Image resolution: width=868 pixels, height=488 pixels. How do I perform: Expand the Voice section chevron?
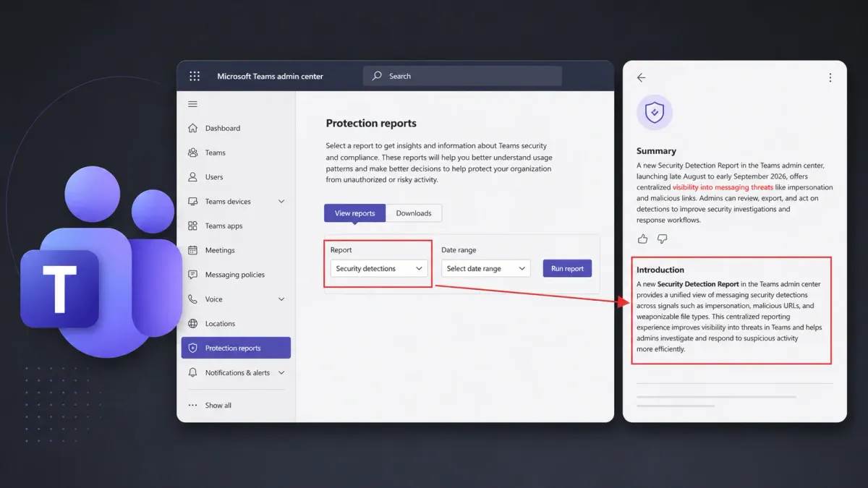click(x=281, y=299)
